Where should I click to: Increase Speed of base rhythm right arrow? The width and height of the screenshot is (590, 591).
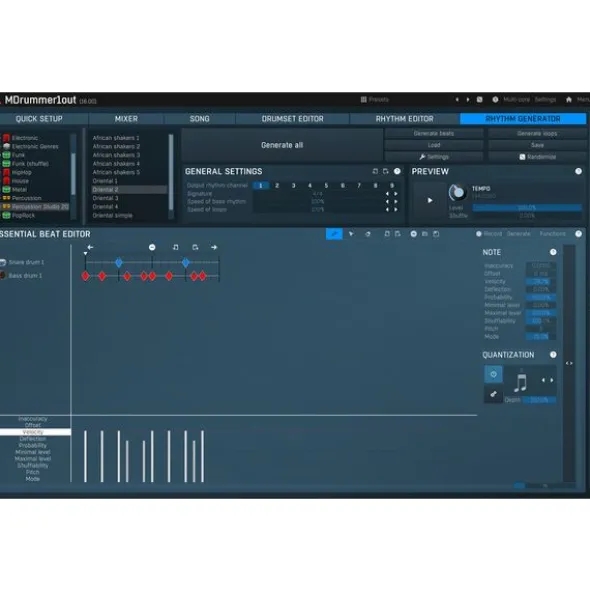click(x=396, y=202)
